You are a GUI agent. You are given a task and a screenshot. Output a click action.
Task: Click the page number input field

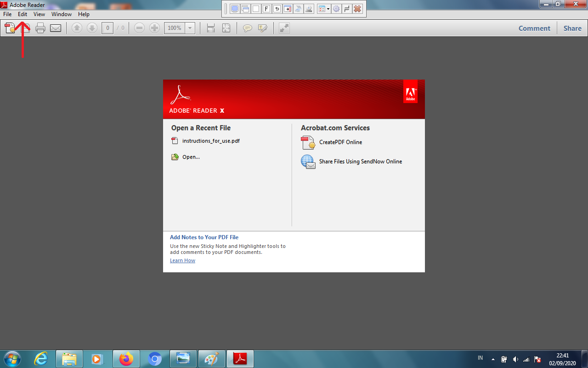[107, 28]
